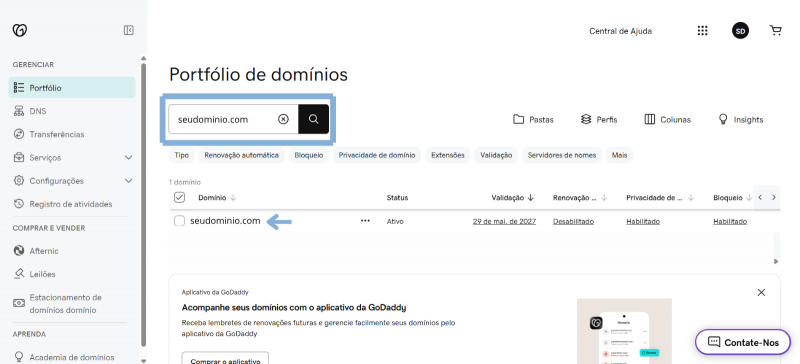800x364 pixels.
Task: Click the black search magnifier button
Action: click(314, 119)
